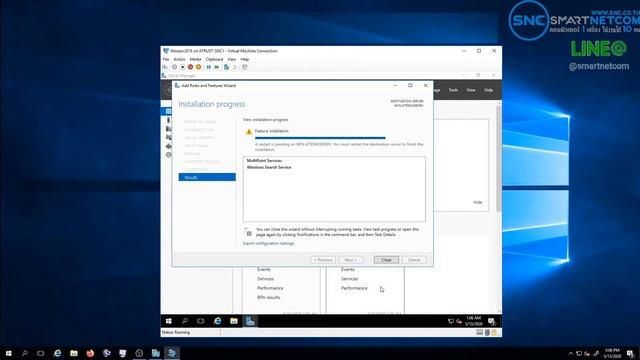
Task: Click the guest VM clock in tray
Action: [x=473, y=321]
